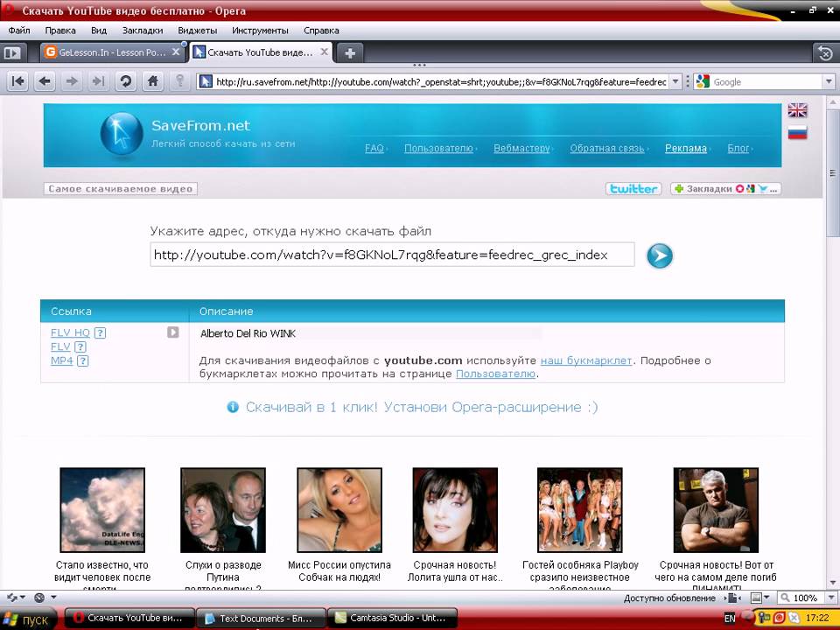The image size is (840, 630).
Task: Click the Rewind navigation button
Action: [17, 81]
